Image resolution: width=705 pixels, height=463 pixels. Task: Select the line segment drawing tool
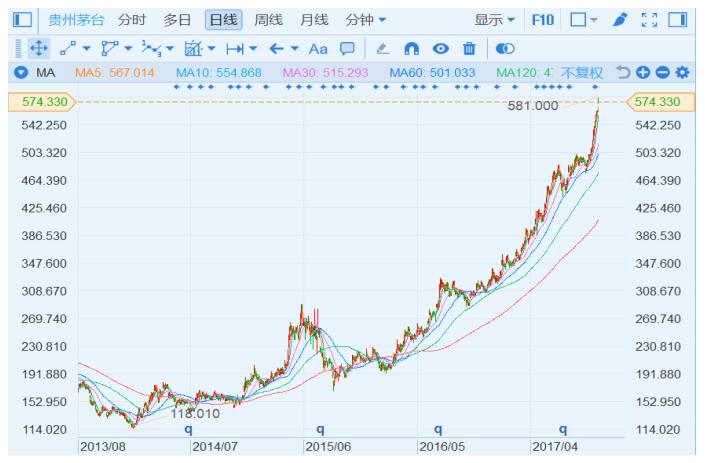(x=68, y=49)
